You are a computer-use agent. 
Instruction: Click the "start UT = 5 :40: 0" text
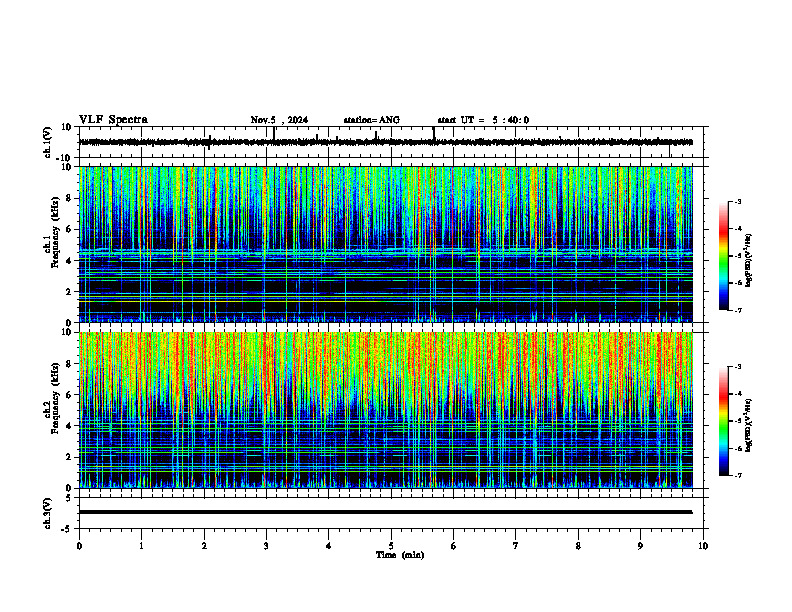(x=483, y=120)
